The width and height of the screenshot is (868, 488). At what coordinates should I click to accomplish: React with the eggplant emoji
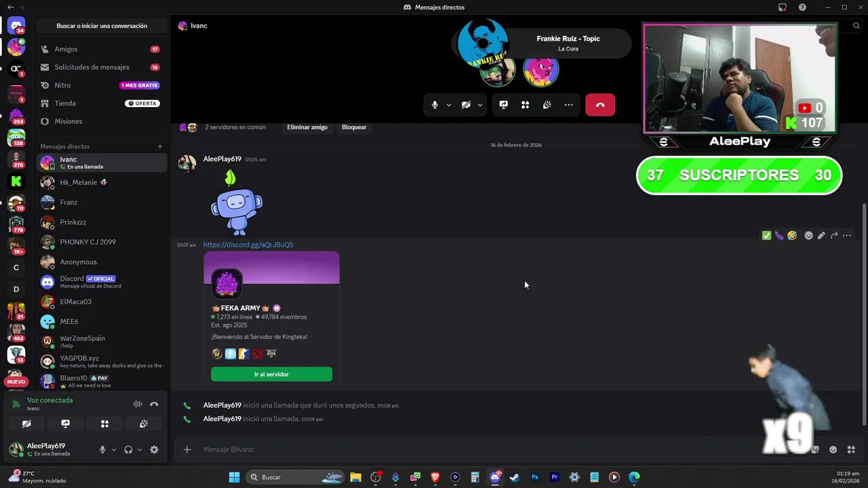coord(779,236)
